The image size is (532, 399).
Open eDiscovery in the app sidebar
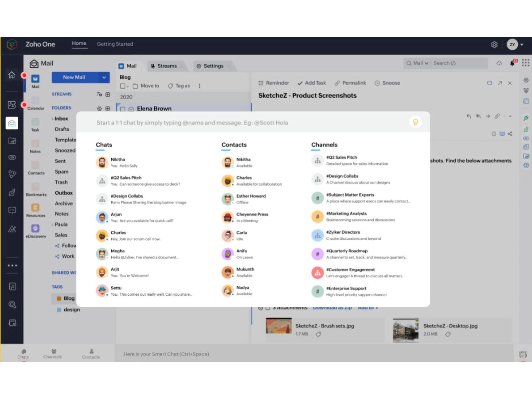pos(35,231)
